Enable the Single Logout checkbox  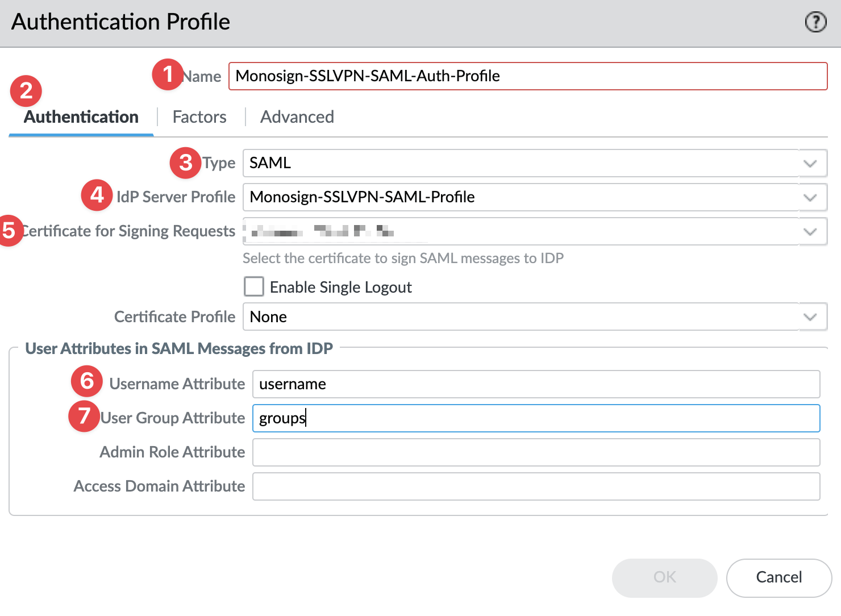click(254, 286)
